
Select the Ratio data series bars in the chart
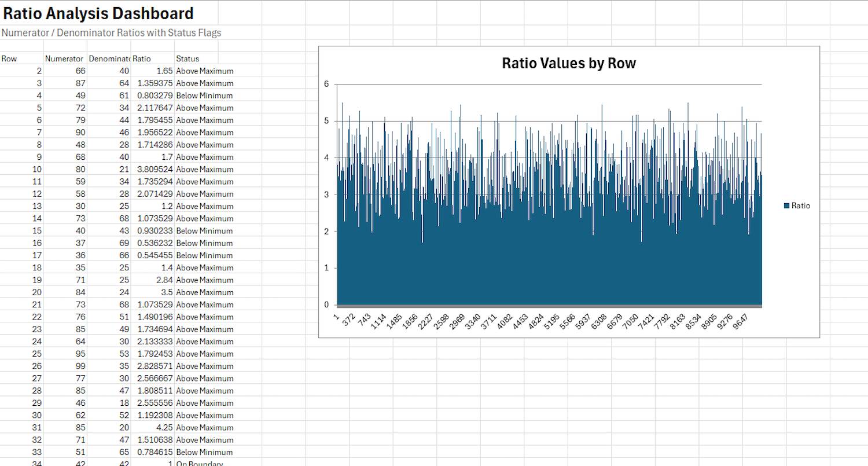click(x=549, y=249)
